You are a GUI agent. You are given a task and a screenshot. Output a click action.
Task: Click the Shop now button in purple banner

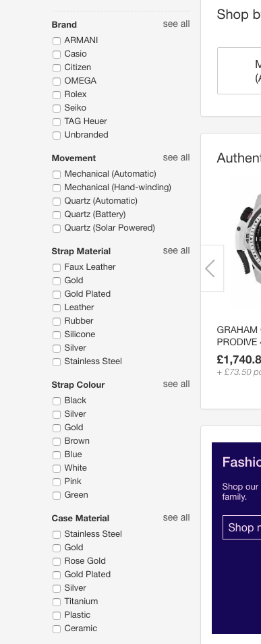point(241,527)
